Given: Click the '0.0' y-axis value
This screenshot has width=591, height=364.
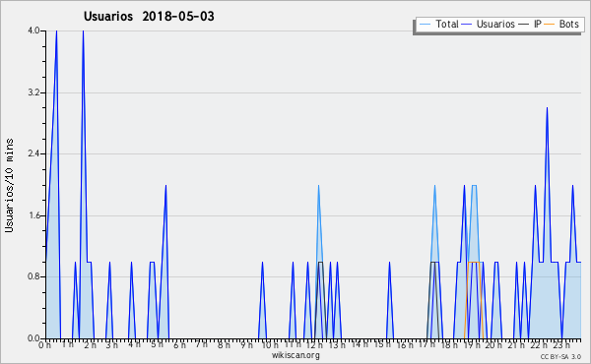Looking at the screenshot, I should pos(33,338).
